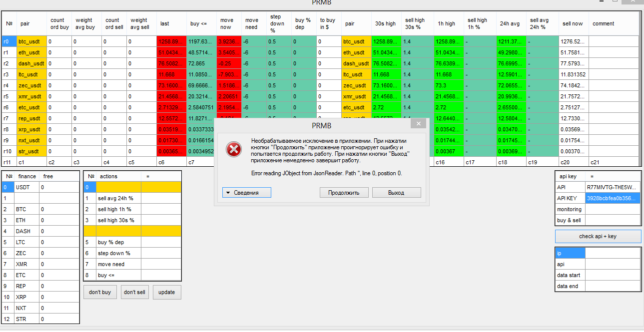Select the red last price for ltc_usdt

click(x=171, y=74)
